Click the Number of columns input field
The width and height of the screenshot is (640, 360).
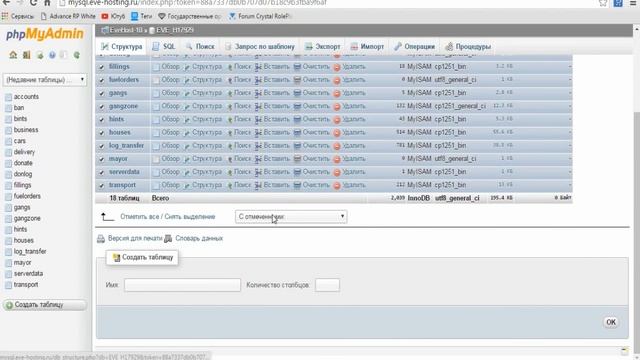coord(327,285)
